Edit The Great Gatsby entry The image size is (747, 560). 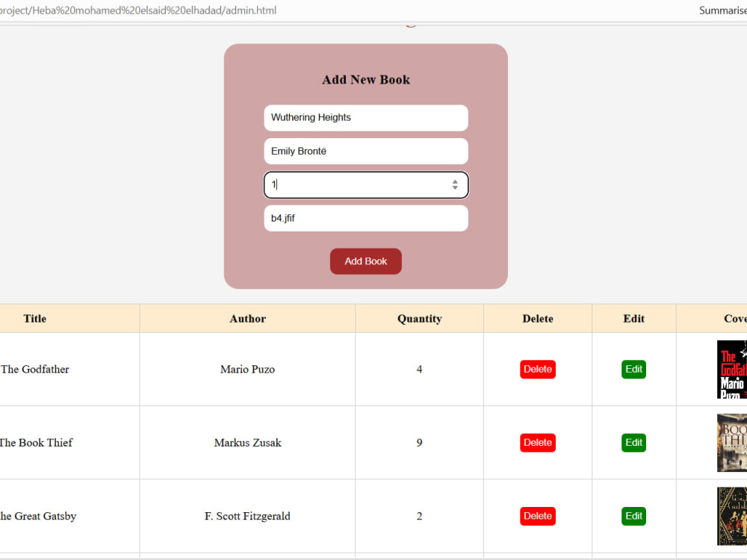click(633, 516)
